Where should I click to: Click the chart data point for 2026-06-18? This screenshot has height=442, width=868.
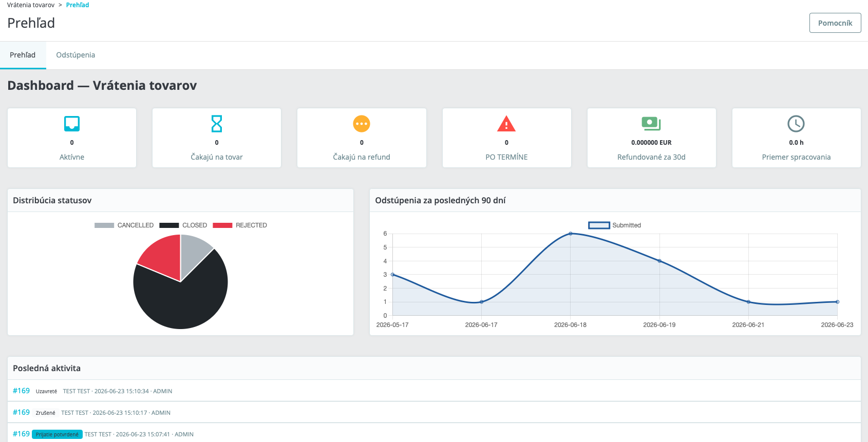(570, 234)
